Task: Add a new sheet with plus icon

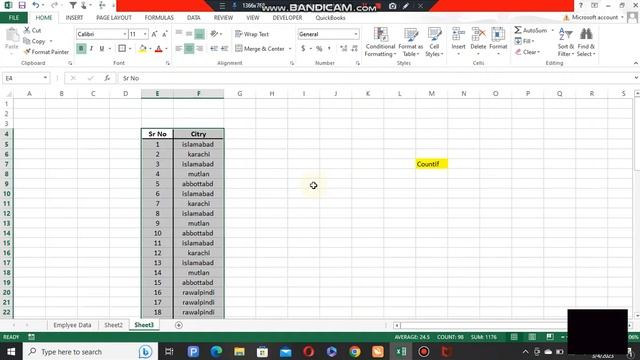Action: point(178,325)
